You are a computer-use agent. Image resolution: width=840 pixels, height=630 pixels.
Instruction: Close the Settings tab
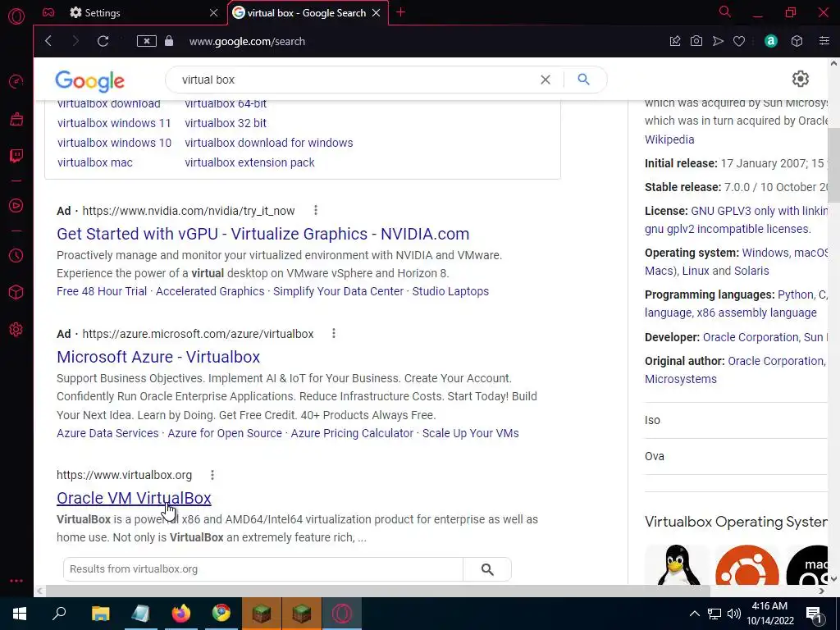(214, 12)
